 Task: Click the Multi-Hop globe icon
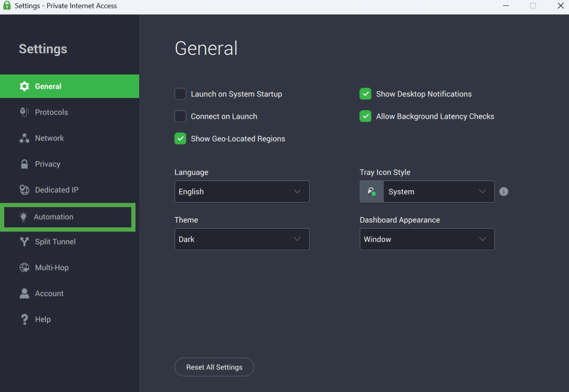pyautogui.click(x=24, y=267)
